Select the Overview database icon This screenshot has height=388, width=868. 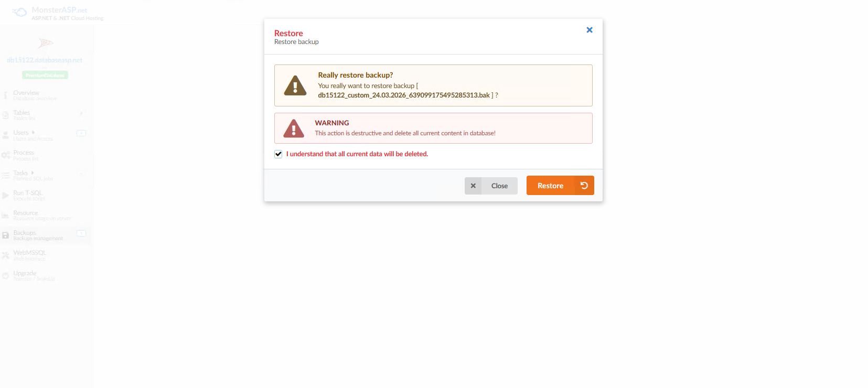pyautogui.click(x=5, y=95)
